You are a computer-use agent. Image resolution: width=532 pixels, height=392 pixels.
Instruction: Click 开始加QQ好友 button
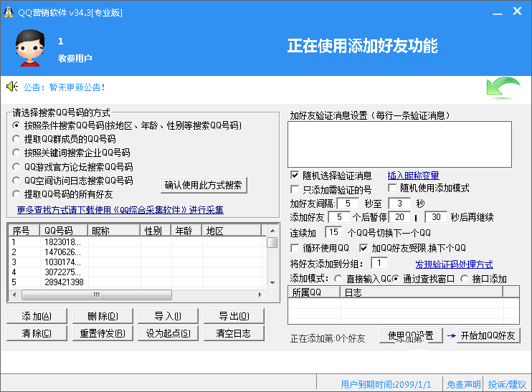[x=488, y=335]
